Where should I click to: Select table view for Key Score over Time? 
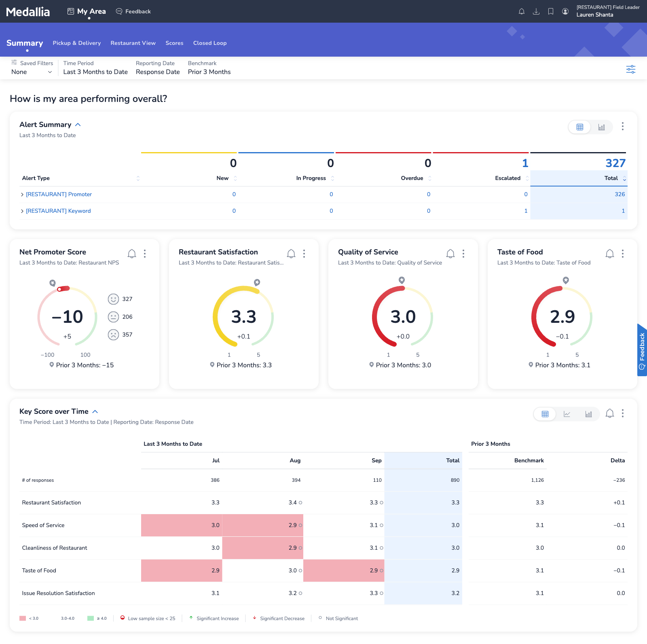coord(545,414)
